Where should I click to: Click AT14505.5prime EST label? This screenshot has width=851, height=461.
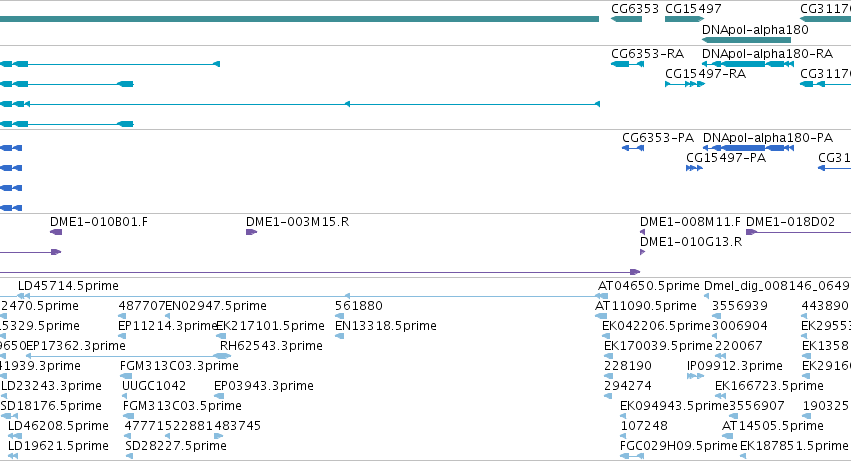(x=773, y=426)
